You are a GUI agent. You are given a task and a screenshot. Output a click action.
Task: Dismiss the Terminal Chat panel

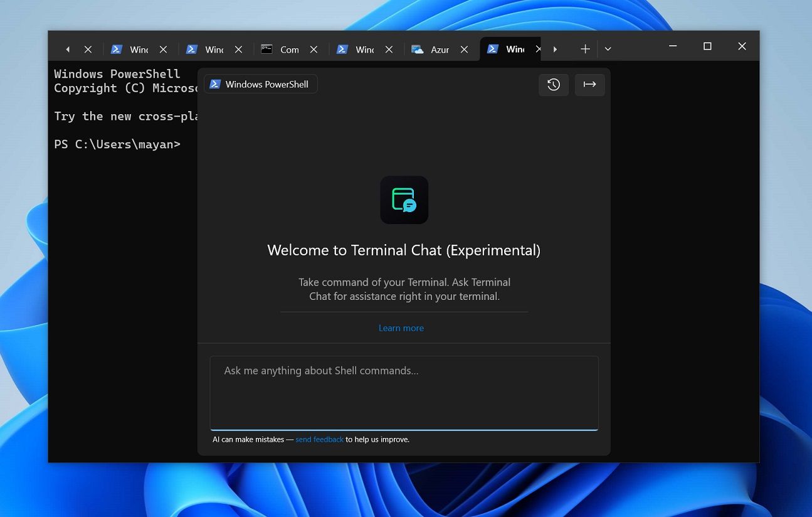tap(589, 85)
